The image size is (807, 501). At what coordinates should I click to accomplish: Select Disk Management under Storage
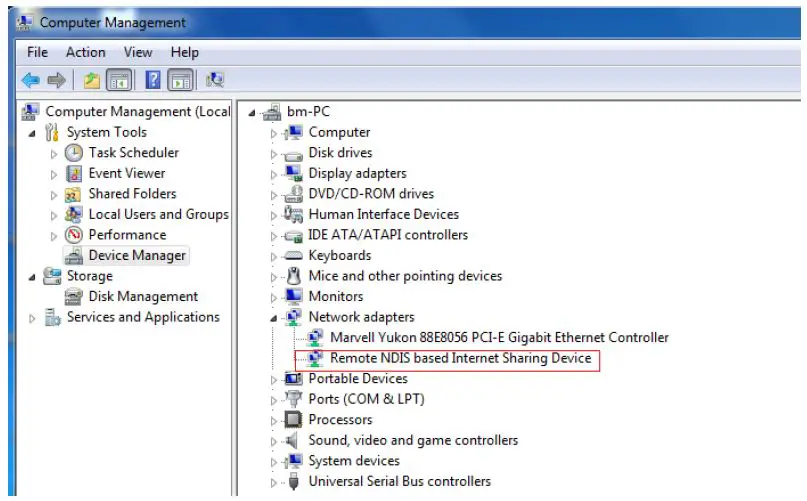143,297
